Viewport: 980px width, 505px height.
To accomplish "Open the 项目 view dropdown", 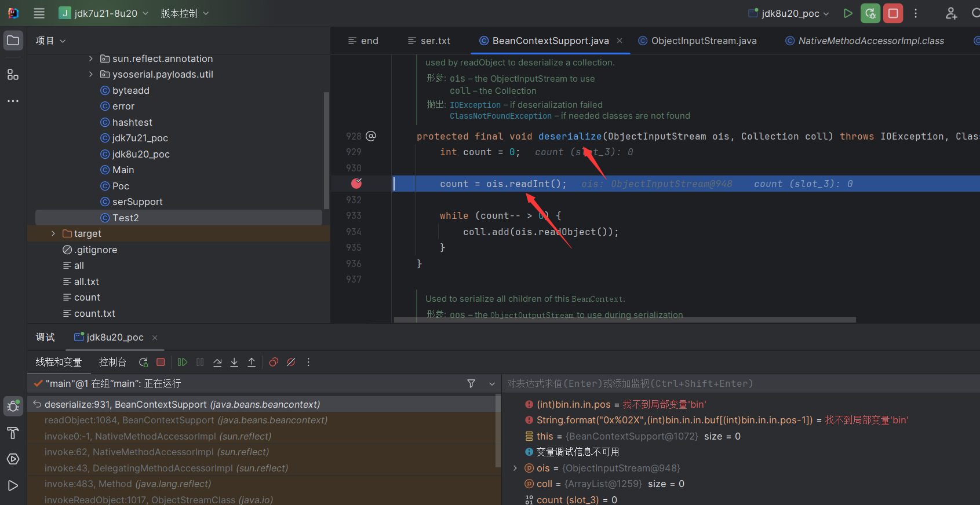I will pos(50,41).
